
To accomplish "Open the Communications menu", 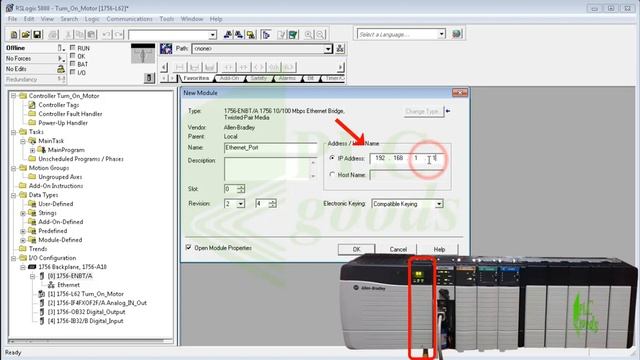I will tap(129, 19).
